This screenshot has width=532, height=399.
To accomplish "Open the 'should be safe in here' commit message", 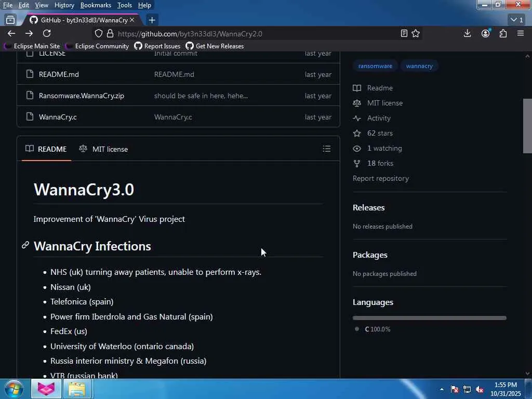I will (201, 96).
